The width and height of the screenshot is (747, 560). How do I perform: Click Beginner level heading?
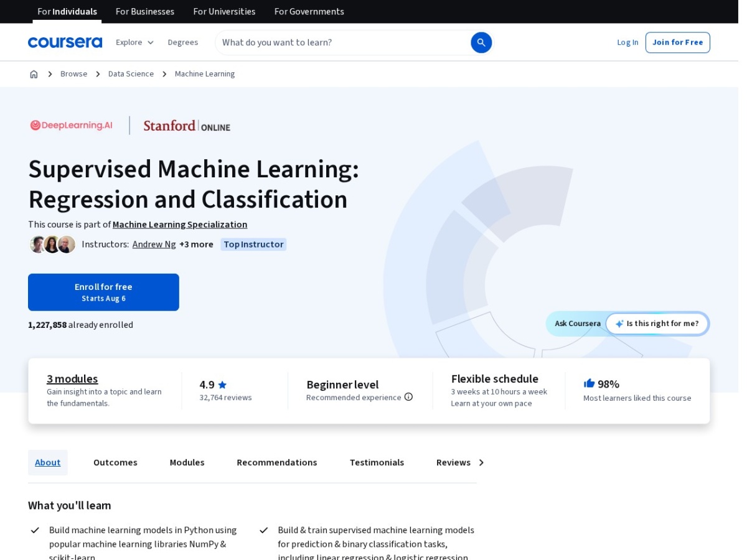(342, 385)
